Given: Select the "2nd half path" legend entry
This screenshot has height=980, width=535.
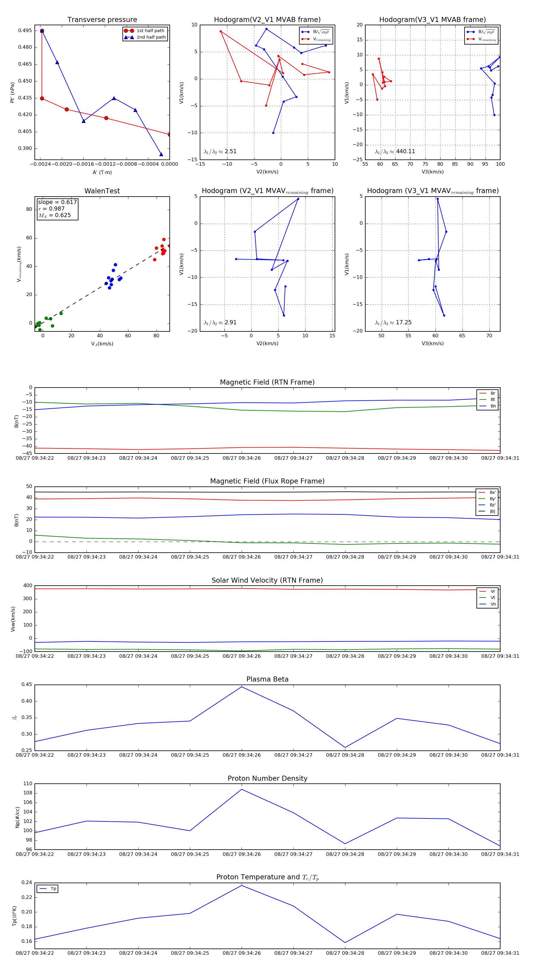Looking at the screenshot, I should (145, 37).
